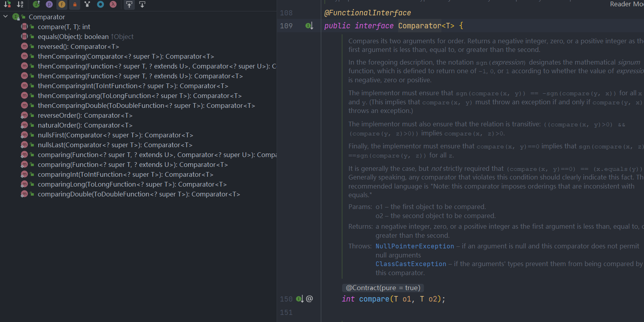The height and width of the screenshot is (322, 644).
Task: Open ClassCastException link in documentation
Action: click(411, 264)
